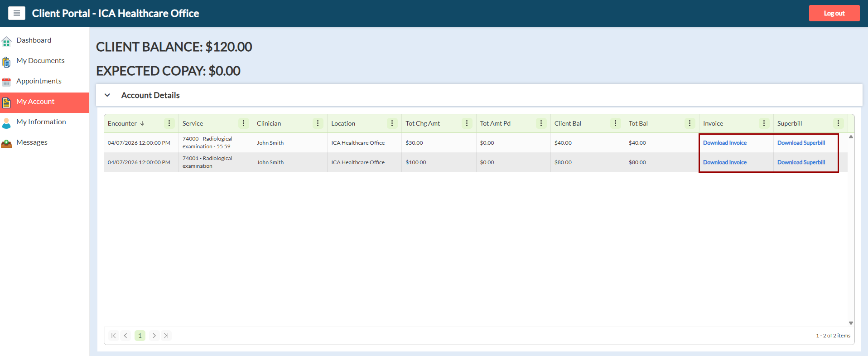Collapse the Account Details section
This screenshot has height=356, width=868.
[x=107, y=95]
